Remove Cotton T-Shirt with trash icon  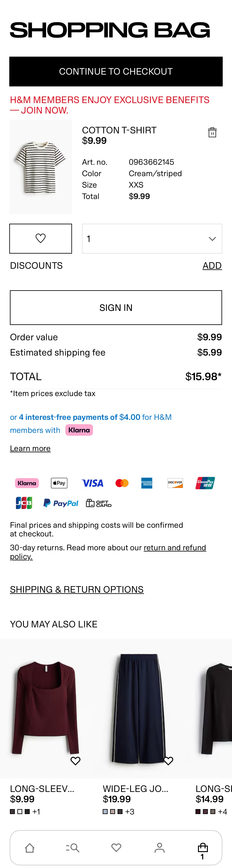click(x=212, y=133)
